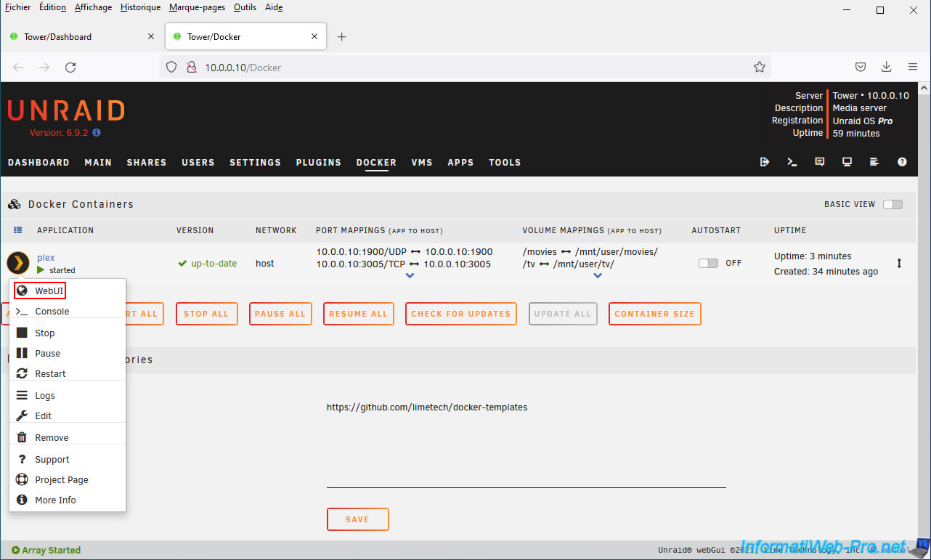The height and width of the screenshot is (560, 931).
Task: Open the feedback icon in header
Action: [820, 162]
